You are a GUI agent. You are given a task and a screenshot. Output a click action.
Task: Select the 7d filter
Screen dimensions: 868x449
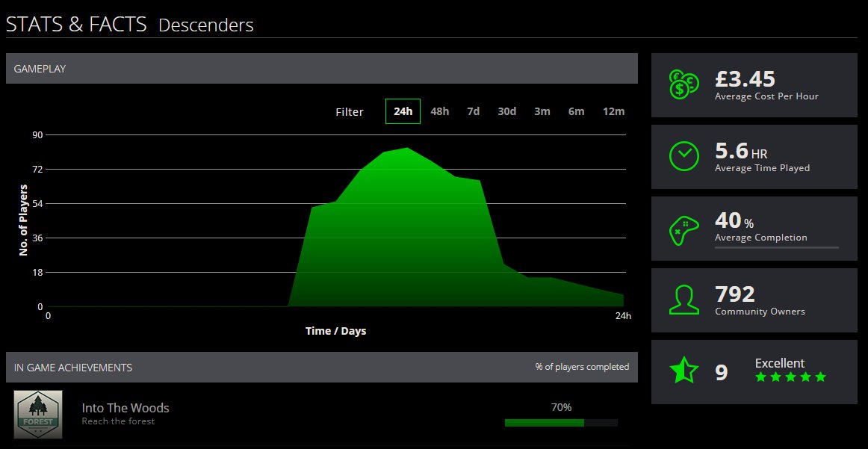coord(474,111)
